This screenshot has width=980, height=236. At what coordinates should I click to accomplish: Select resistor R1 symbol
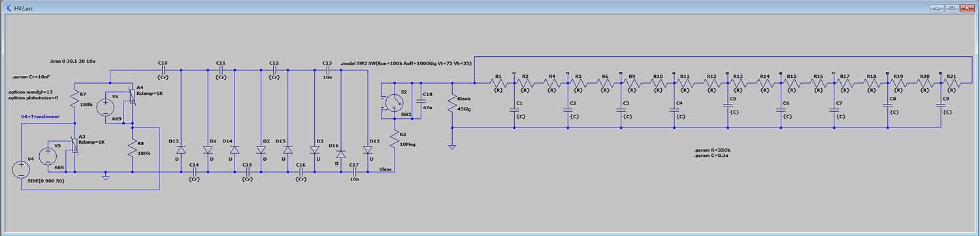(499, 83)
